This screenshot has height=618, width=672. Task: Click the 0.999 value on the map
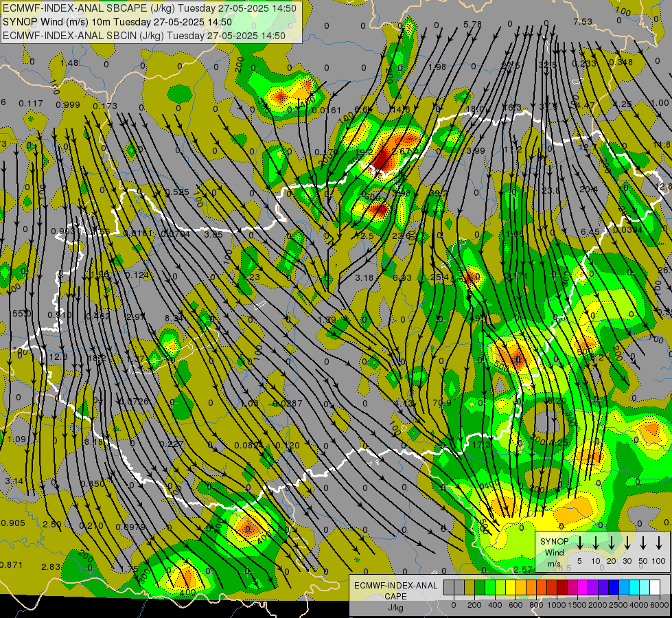coord(68,105)
